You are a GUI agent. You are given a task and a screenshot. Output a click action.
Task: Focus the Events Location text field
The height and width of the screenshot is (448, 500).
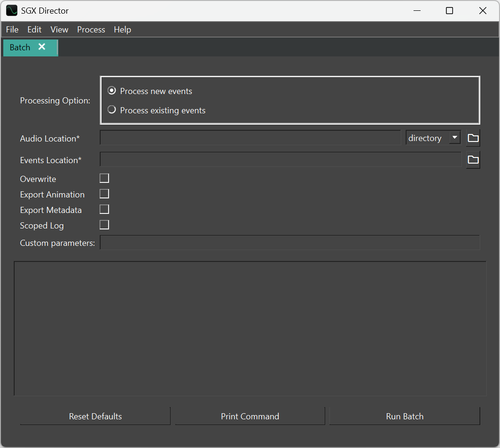pyautogui.click(x=281, y=159)
